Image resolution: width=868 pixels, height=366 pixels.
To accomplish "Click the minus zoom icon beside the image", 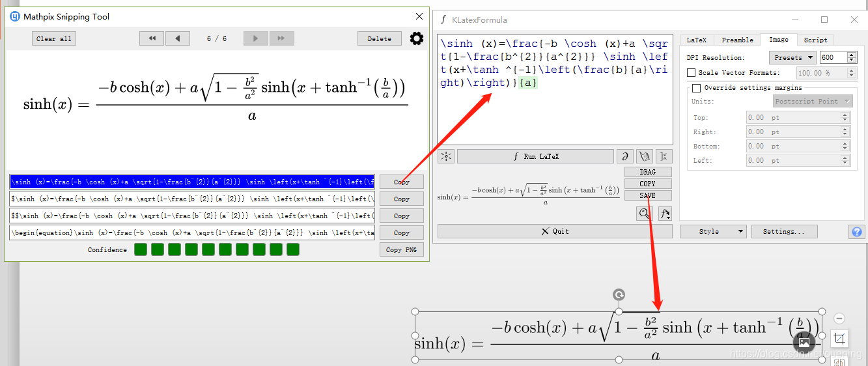I will [839, 318].
